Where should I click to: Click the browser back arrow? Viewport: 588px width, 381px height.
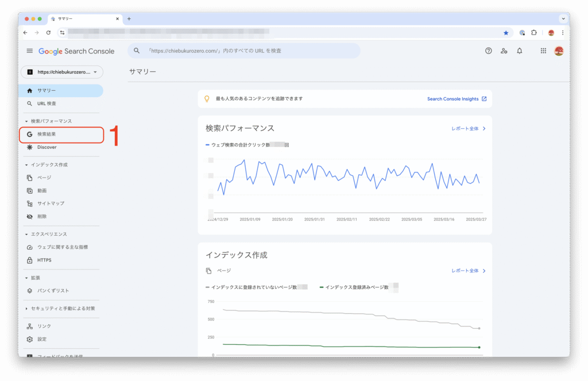(25, 33)
